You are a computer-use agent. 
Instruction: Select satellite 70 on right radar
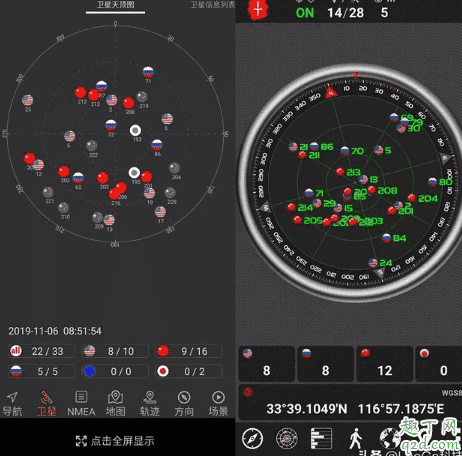pyautogui.click(x=345, y=151)
